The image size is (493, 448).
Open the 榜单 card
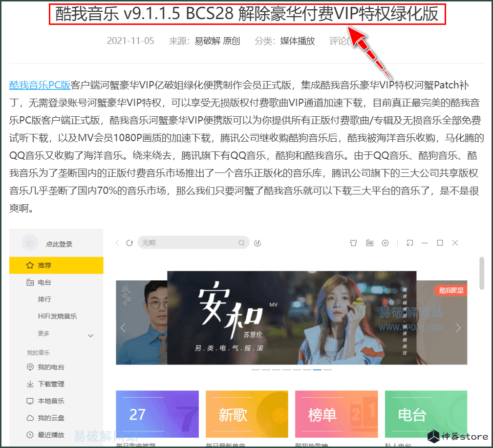pyautogui.click(x=337, y=414)
